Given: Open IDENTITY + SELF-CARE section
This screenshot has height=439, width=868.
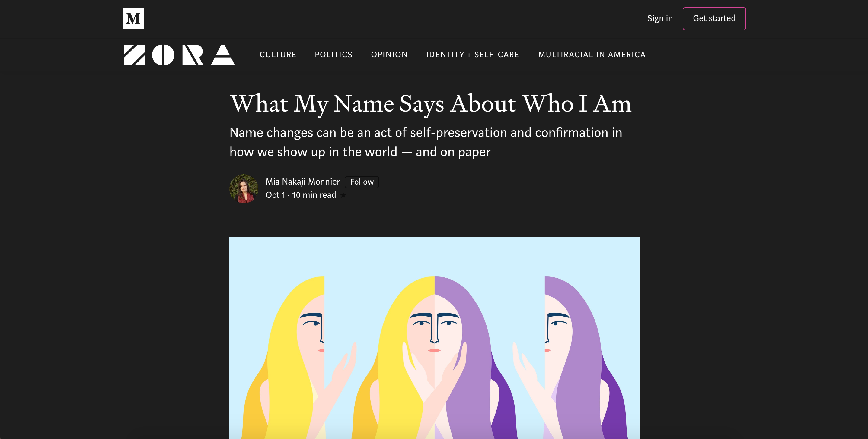Looking at the screenshot, I should click(x=473, y=55).
